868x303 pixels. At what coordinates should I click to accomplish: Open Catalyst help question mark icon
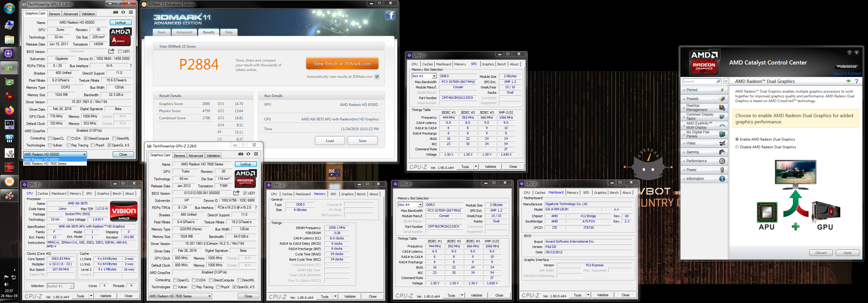856,81
